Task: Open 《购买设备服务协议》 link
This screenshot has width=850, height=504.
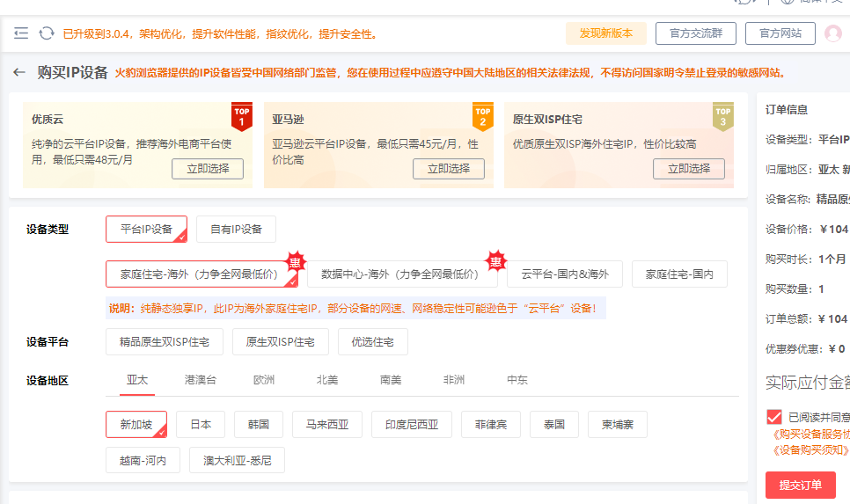Action: click(x=810, y=435)
